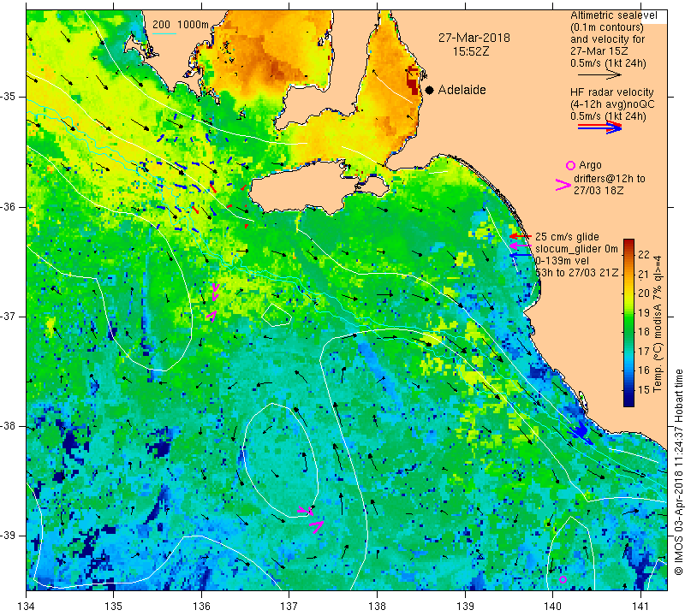Click the longitude label 135

point(114,607)
